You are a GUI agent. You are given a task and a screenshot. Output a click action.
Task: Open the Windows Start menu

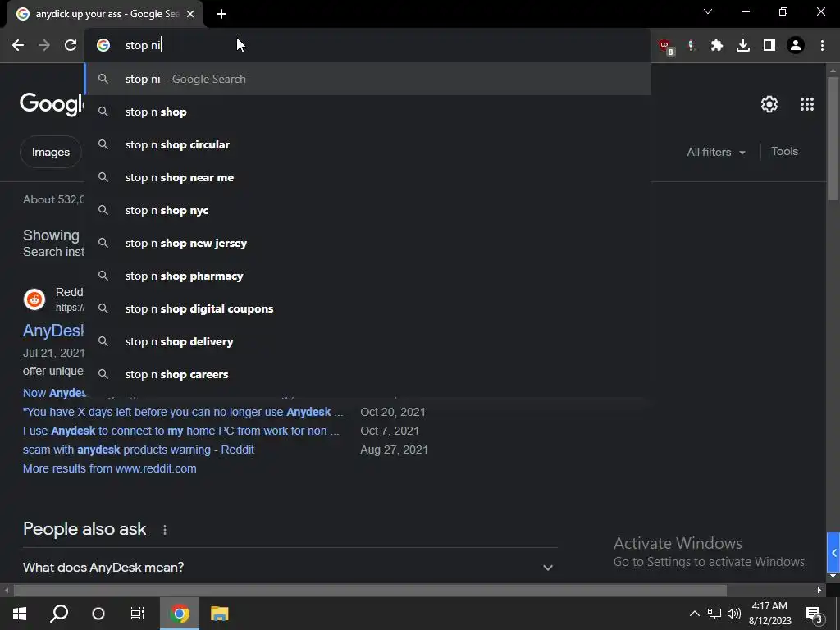[x=20, y=614]
